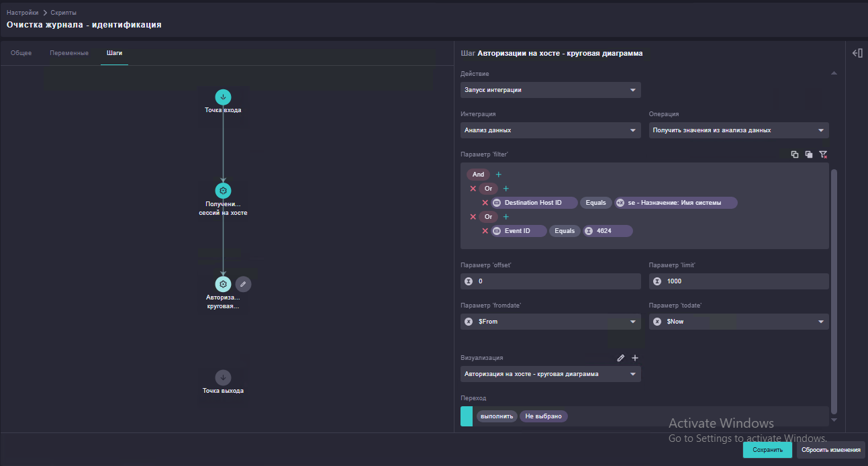The image size is (868, 466).
Task: Click the entry point node icon
Action: [223, 97]
